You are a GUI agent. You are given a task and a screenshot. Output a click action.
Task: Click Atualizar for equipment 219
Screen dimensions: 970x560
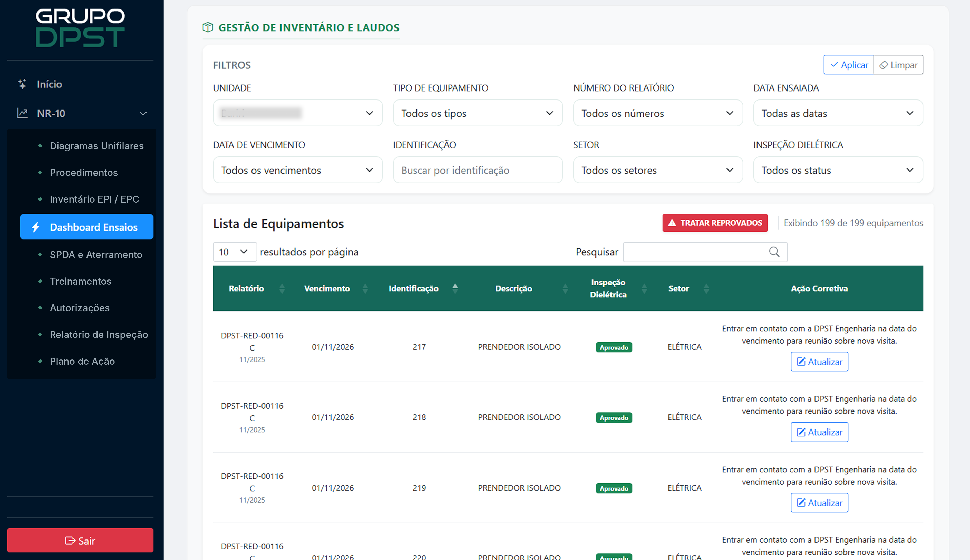pyautogui.click(x=820, y=503)
